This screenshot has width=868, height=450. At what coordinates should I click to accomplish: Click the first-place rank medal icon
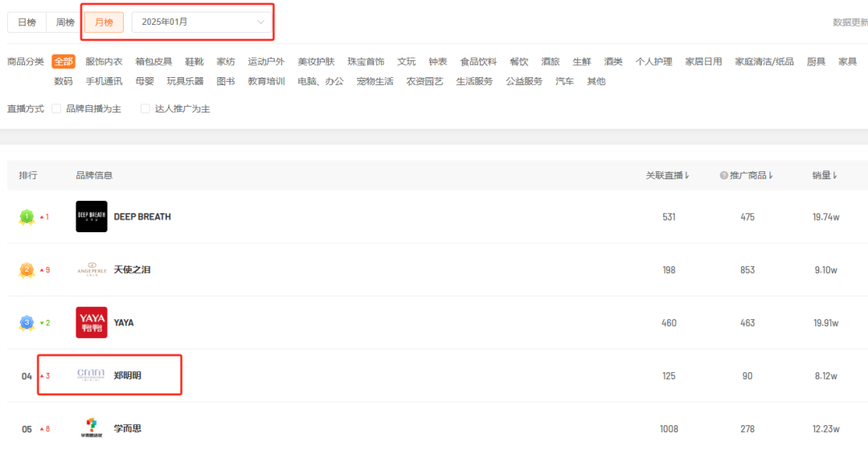27,217
